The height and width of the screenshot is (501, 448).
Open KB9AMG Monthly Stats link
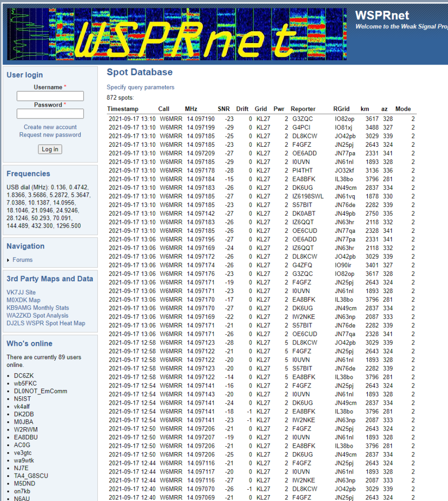(x=38, y=308)
